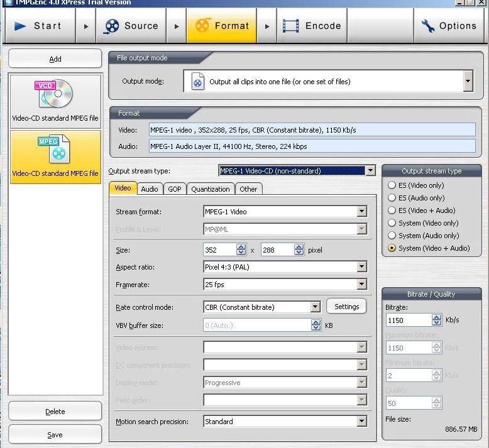Image resolution: width=489 pixels, height=448 pixels.
Task: Click the Video format summary field
Action: click(x=312, y=129)
